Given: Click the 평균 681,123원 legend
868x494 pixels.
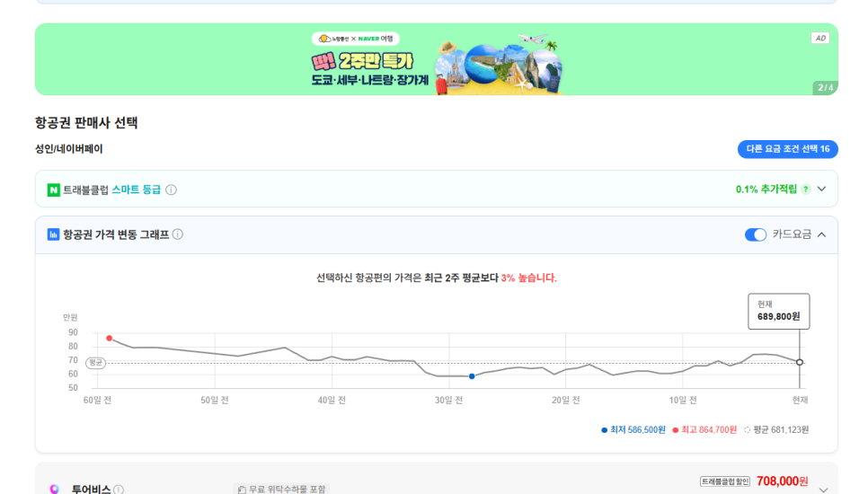Looking at the screenshot, I should click(x=776, y=430).
